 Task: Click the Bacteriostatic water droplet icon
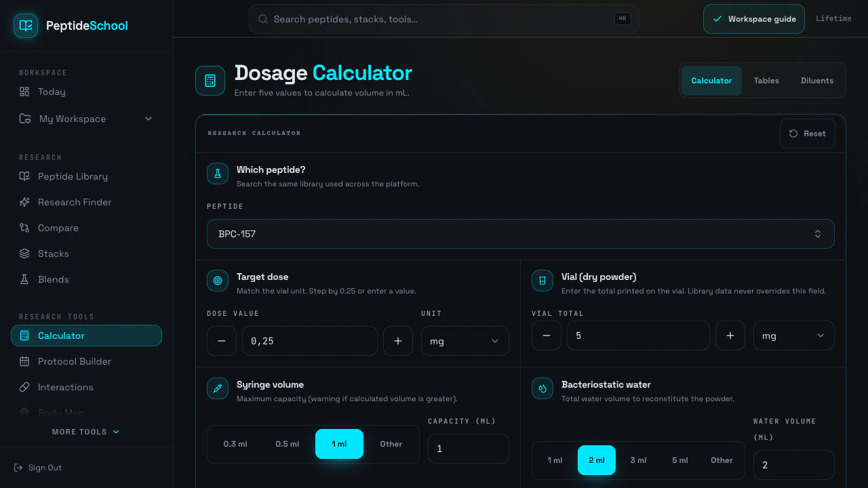pos(542,388)
